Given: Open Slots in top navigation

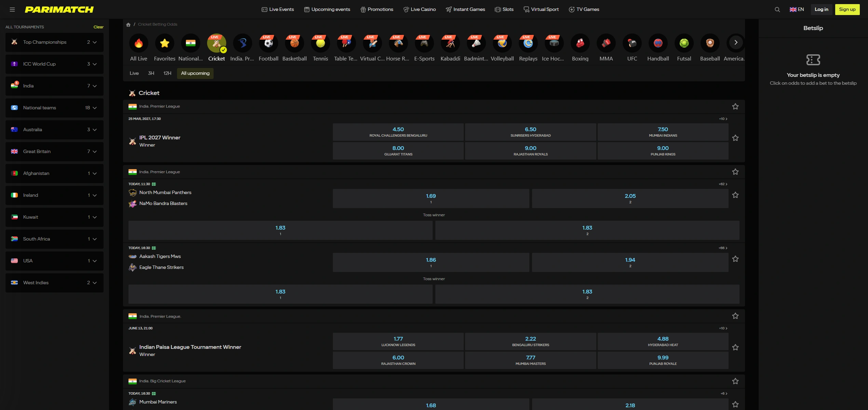Looking at the screenshot, I should (504, 10).
